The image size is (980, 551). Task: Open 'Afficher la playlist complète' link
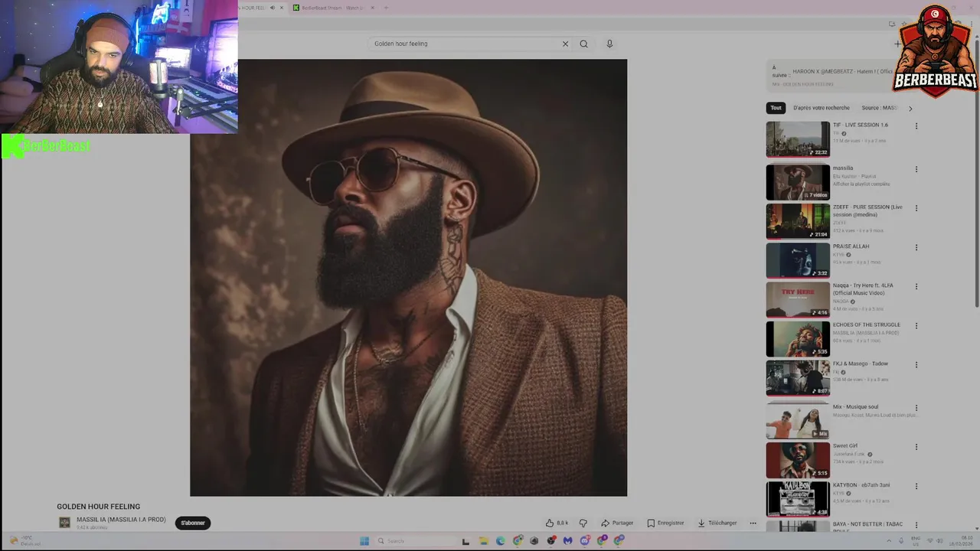click(x=861, y=184)
